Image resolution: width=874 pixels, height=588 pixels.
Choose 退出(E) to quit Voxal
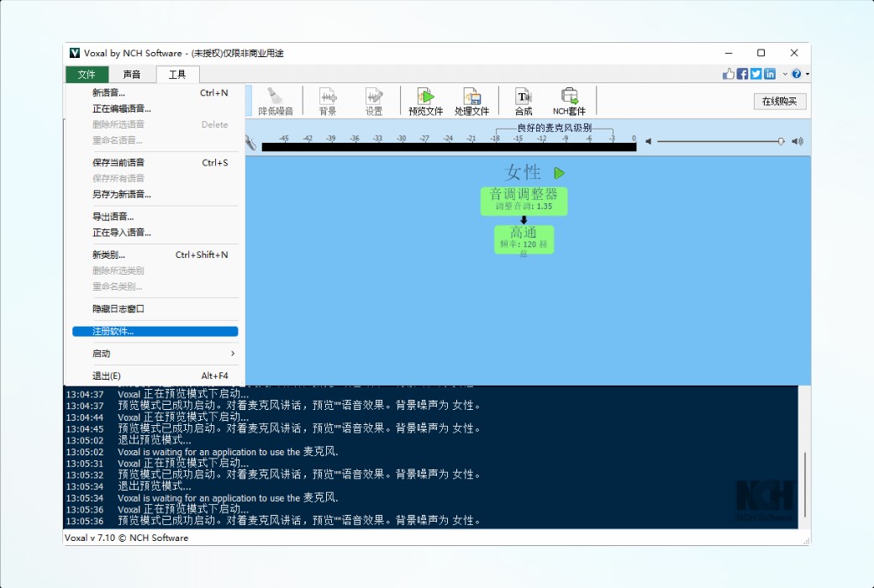pyautogui.click(x=155, y=375)
